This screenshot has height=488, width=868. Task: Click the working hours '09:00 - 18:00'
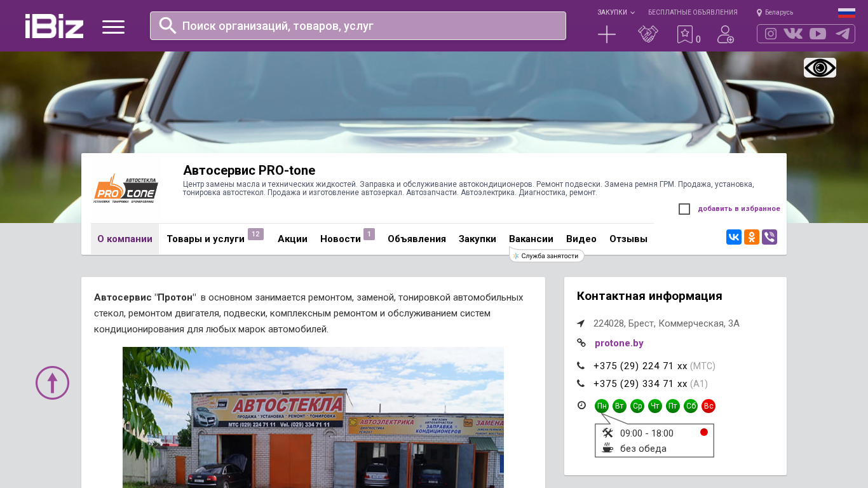tap(647, 433)
